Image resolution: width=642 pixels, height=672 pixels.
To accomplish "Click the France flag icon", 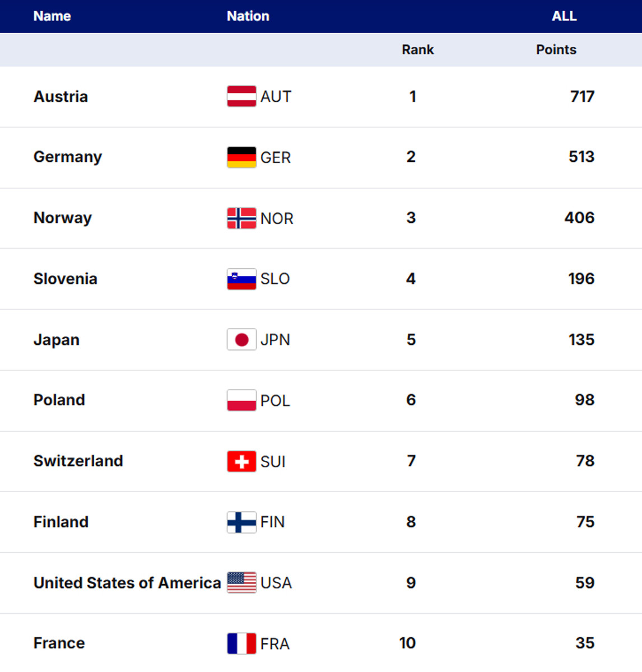I will click(241, 644).
